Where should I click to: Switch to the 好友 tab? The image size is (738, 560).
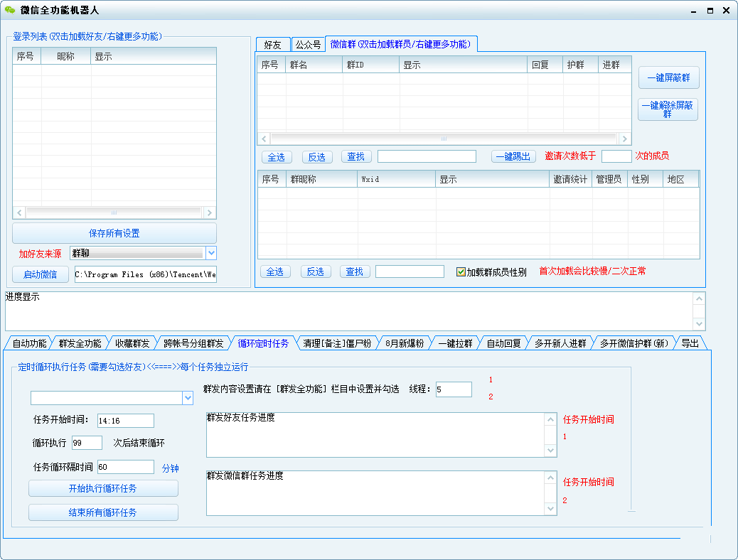pos(272,45)
